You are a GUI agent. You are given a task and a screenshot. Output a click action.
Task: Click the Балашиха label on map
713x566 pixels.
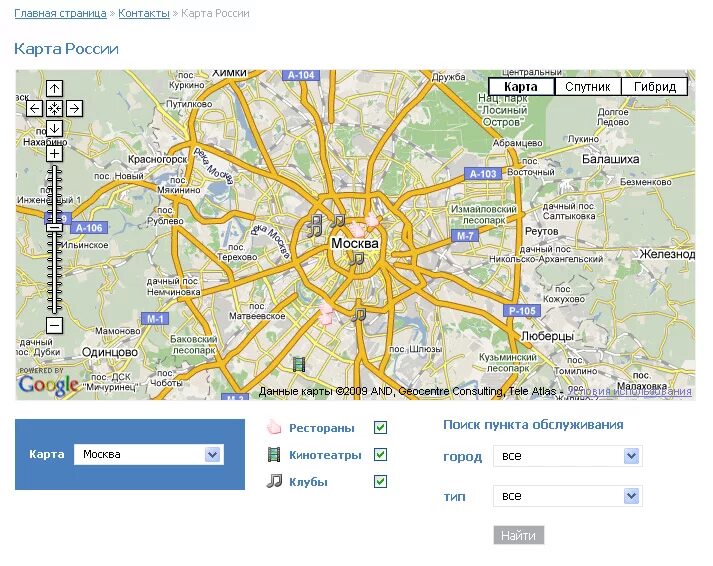coord(611,160)
